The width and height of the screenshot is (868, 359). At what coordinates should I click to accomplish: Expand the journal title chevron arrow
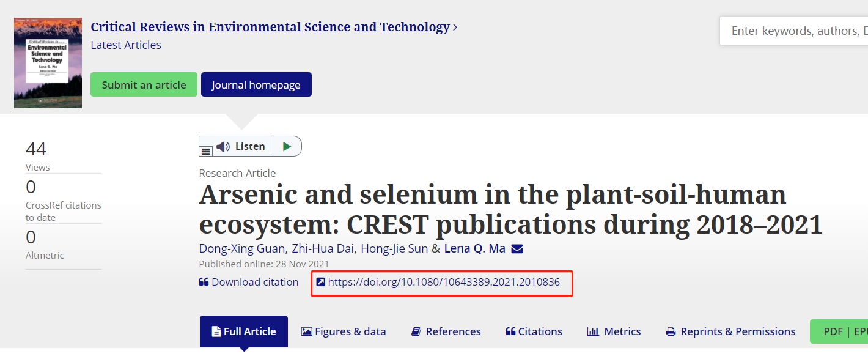455,28
